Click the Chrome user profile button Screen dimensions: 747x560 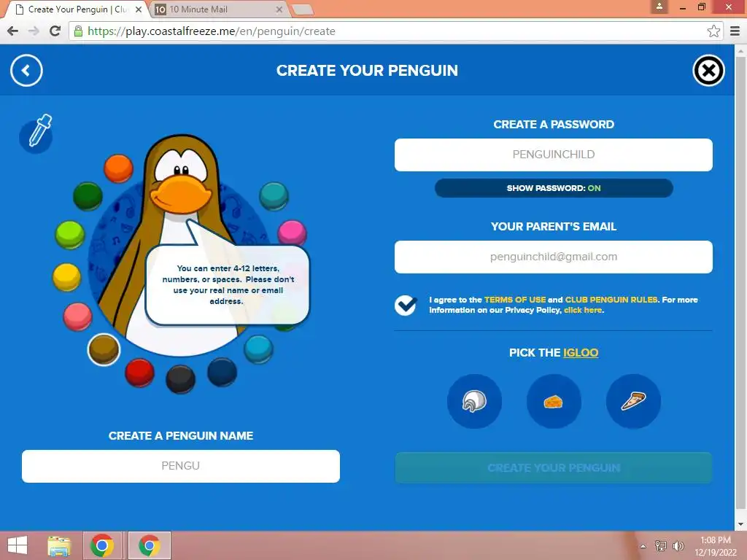(x=659, y=7)
